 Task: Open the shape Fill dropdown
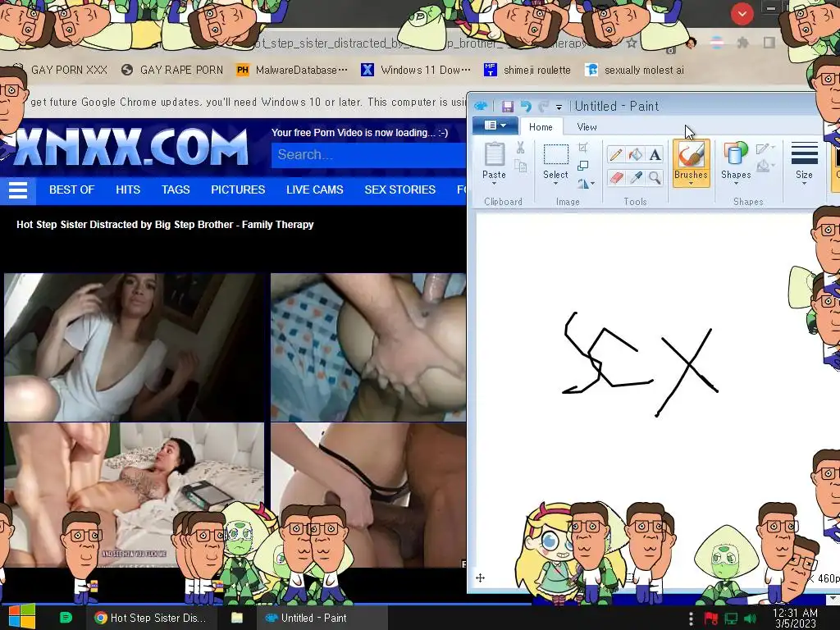(x=765, y=166)
